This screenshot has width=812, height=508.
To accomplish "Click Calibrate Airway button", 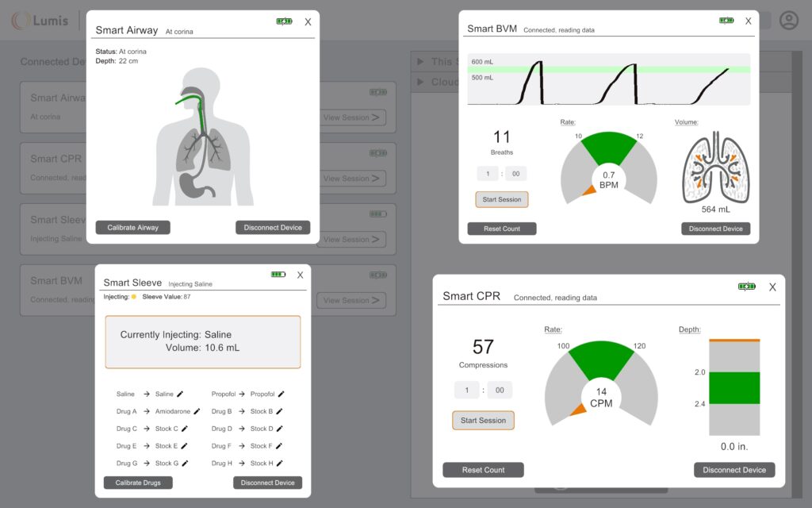I will 133,228.
